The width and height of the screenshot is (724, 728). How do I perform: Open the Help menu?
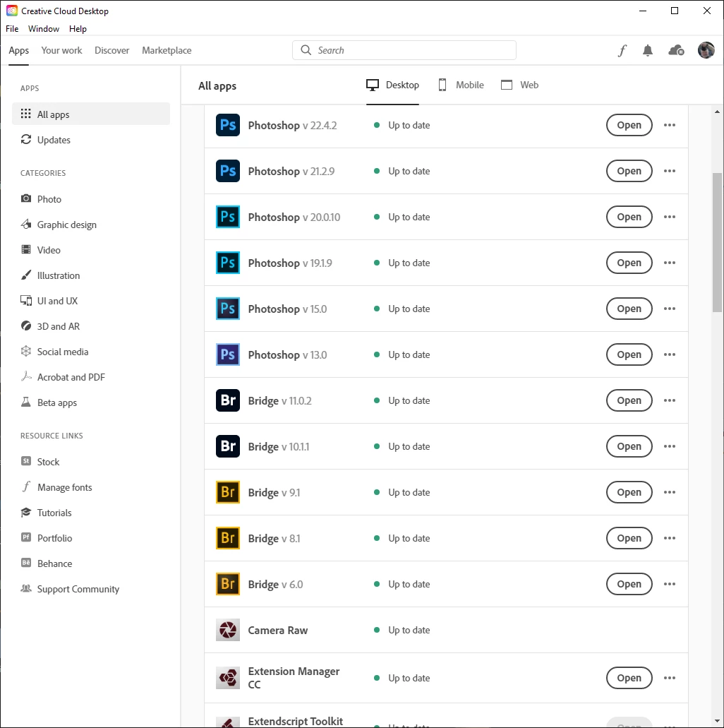pos(78,29)
